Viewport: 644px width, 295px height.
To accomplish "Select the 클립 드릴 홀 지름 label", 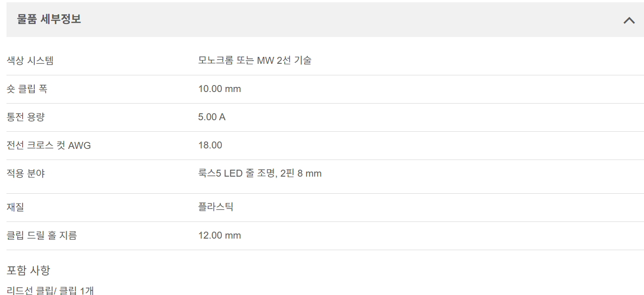I will [x=42, y=235].
